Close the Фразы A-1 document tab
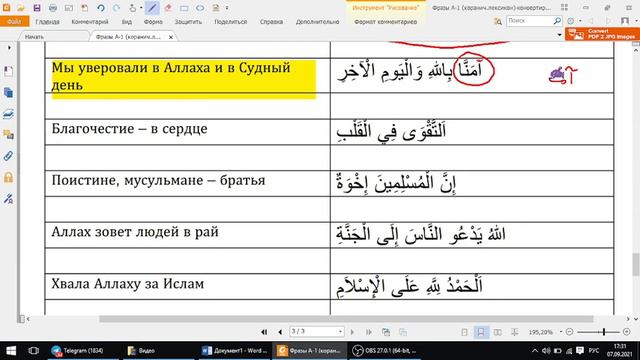 coord(171,37)
